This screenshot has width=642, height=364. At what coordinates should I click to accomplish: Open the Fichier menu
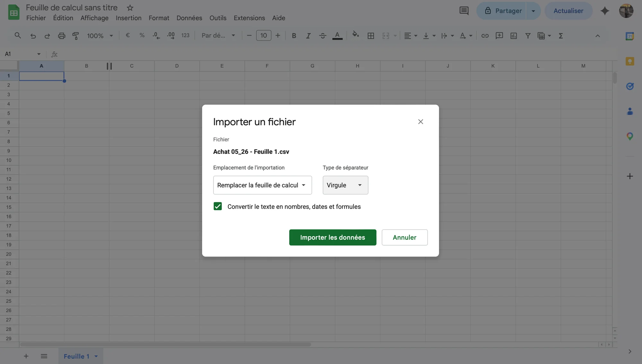click(36, 18)
